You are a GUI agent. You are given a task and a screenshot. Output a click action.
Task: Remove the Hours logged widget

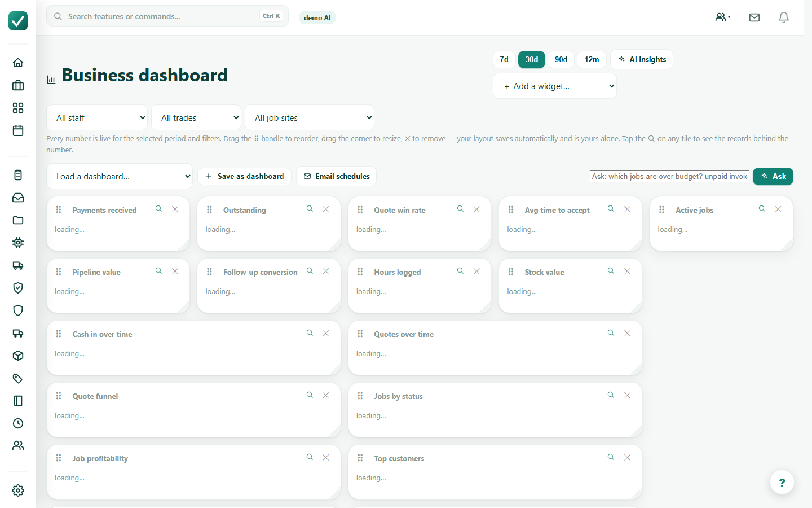[x=476, y=271]
